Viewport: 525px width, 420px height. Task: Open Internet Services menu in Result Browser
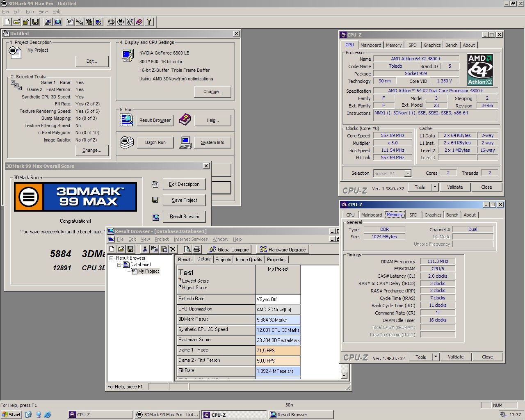click(190, 239)
